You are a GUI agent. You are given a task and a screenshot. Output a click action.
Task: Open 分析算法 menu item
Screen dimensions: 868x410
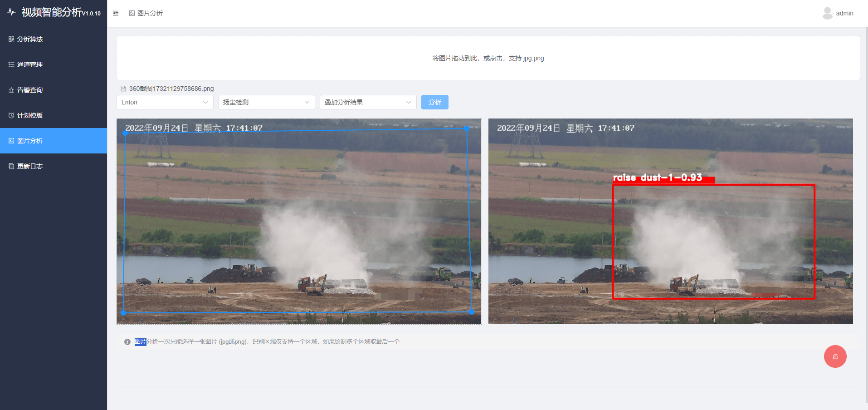[x=54, y=39]
